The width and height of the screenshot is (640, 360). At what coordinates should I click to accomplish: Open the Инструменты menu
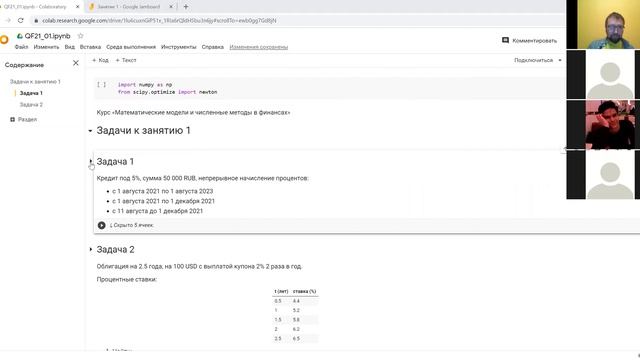178,47
